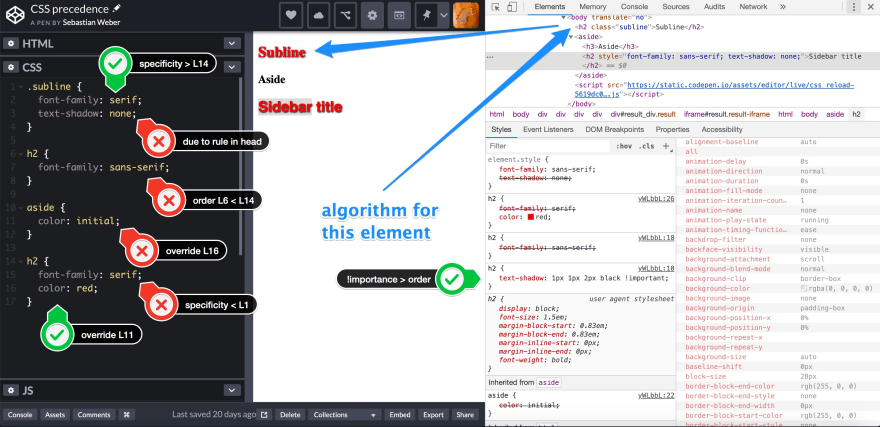Open DevTools kebab customize menu
This screenshot has width=880, height=427.
pos(854,7)
